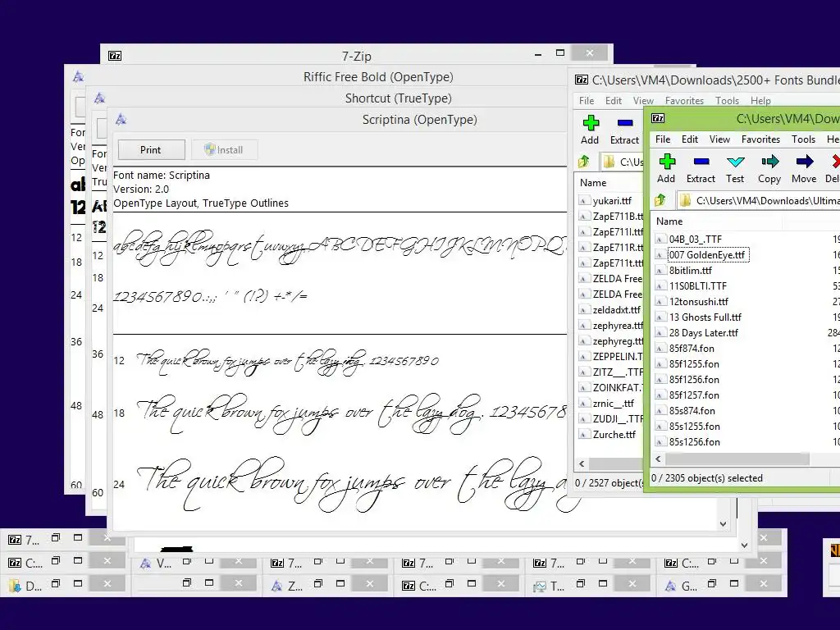The image size is (840, 630).
Task: Open the Favorites menu in green 7-Zip window
Action: click(760, 139)
